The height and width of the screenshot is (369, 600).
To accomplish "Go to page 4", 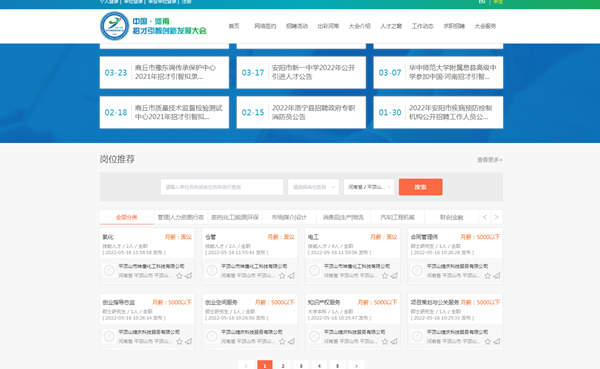I will coord(319,366).
